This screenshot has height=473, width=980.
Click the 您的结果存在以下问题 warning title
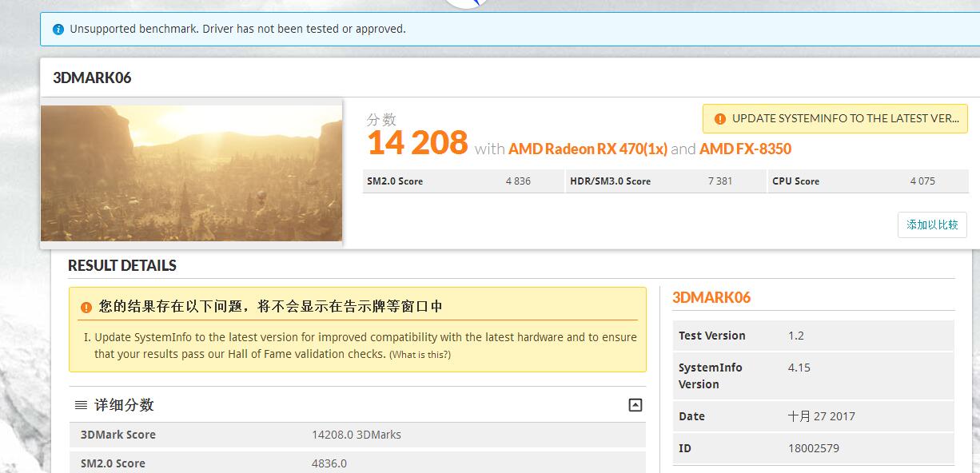[270, 307]
